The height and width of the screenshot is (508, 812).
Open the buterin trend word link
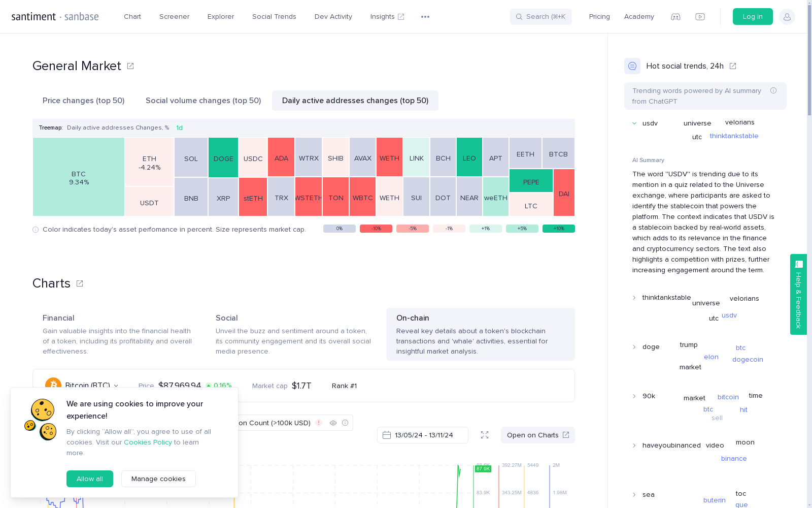point(715,500)
